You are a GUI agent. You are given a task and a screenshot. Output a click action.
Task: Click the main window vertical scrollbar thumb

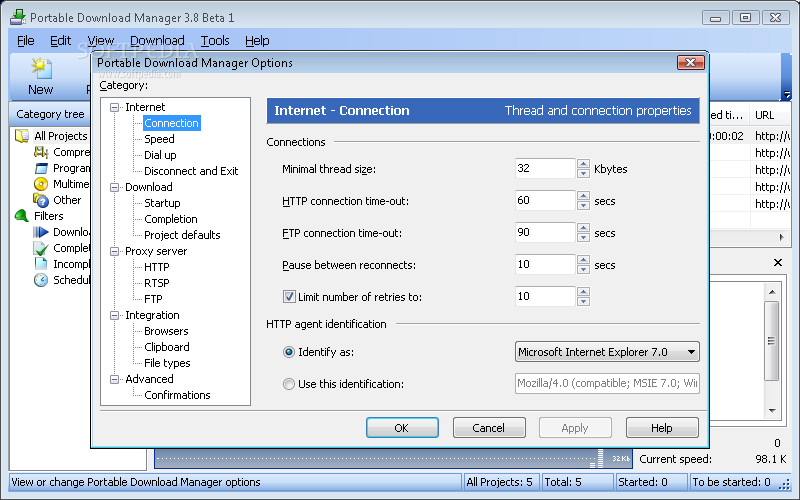coord(771,341)
